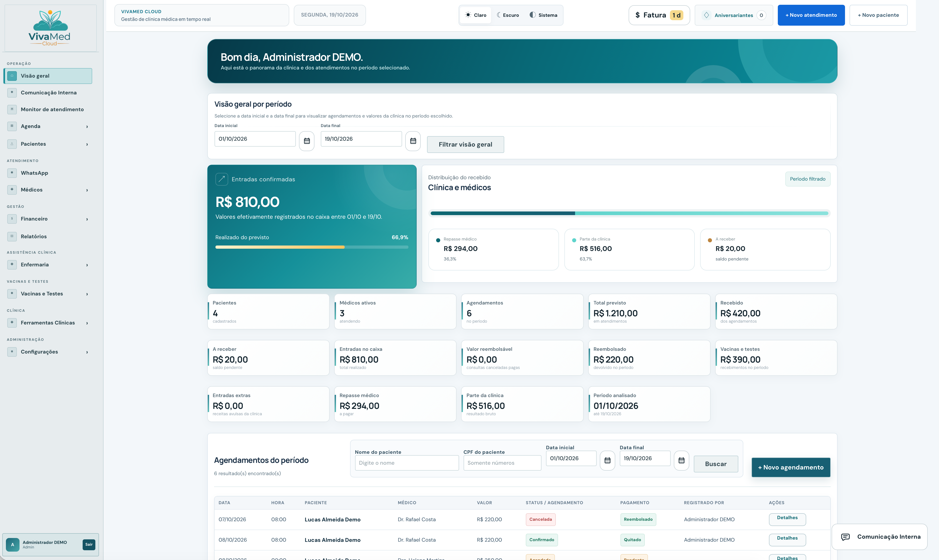939x560 pixels.
Task: Open calendar icon beside appointments Data inicial
Action: (607, 460)
